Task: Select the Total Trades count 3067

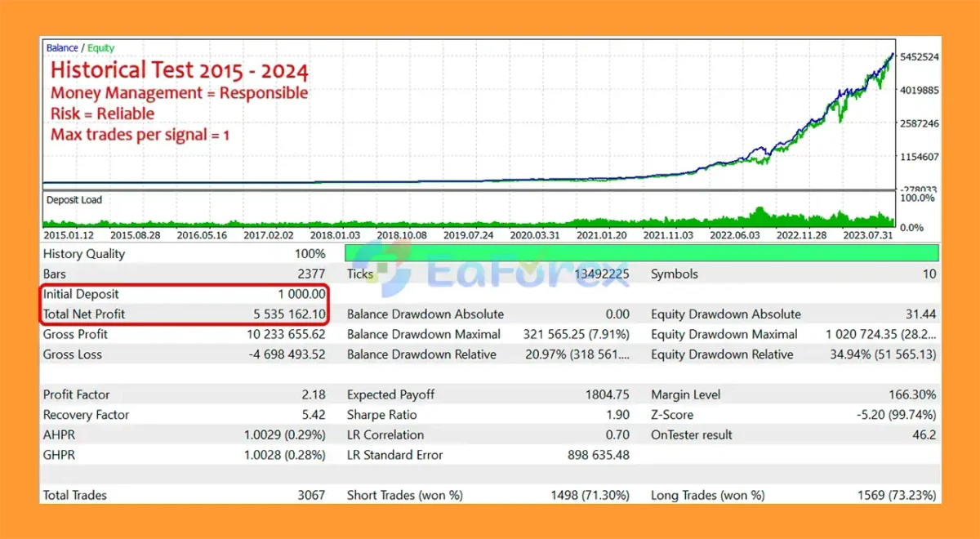Action: (311, 495)
